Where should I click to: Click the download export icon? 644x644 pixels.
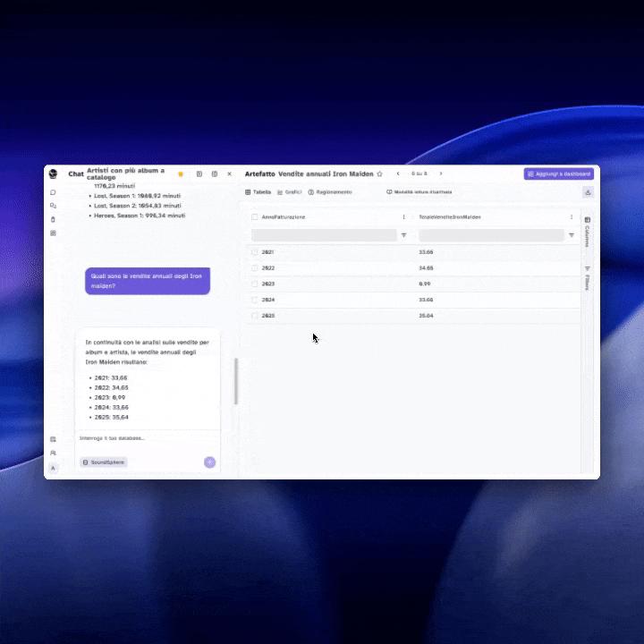[x=588, y=192]
